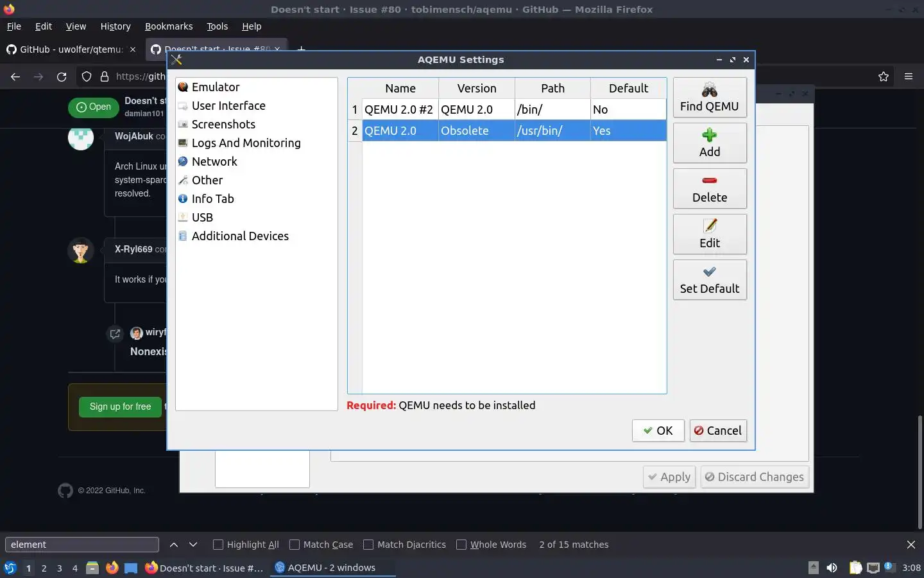The width and height of the screenshot is (924, 578).
Task: Open Firefox View menu
Action: pos(76,26)
